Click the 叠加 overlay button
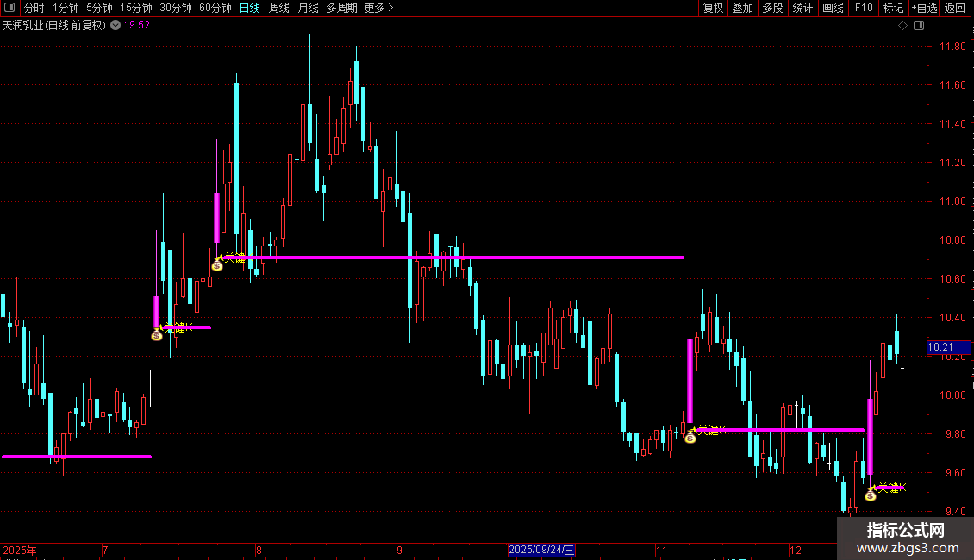This screenshot has width=974, height=560. [742, 8]
